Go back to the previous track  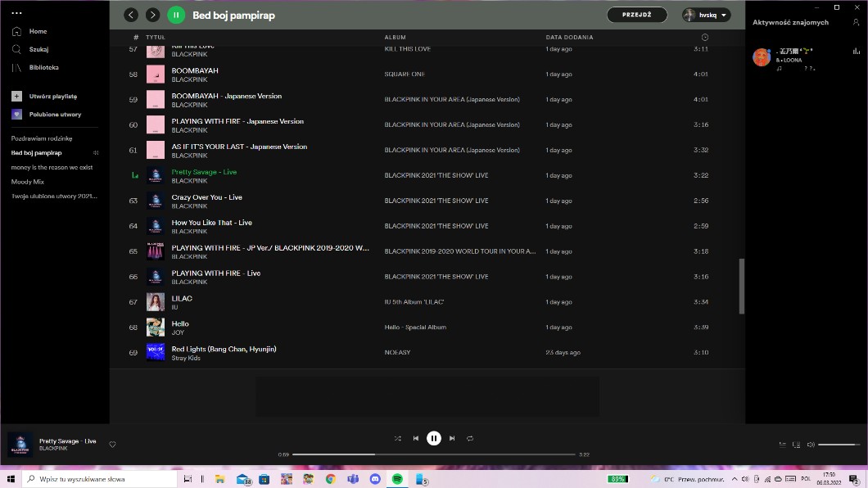coord(416,438)
